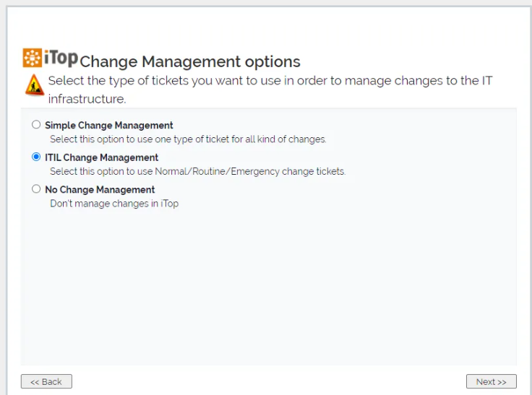
Task: Click the iTop brand name text
Action: click(61, 58)
